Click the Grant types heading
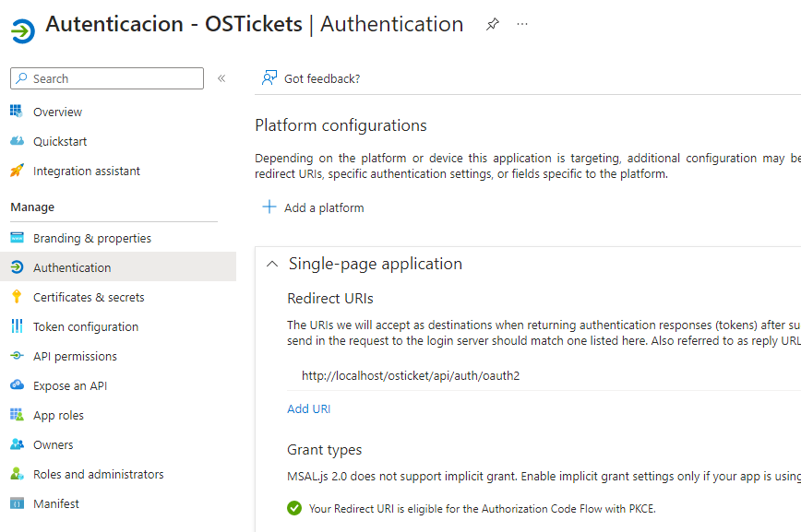The width and height of the screenshot is (801, 532). pos(325,450)
